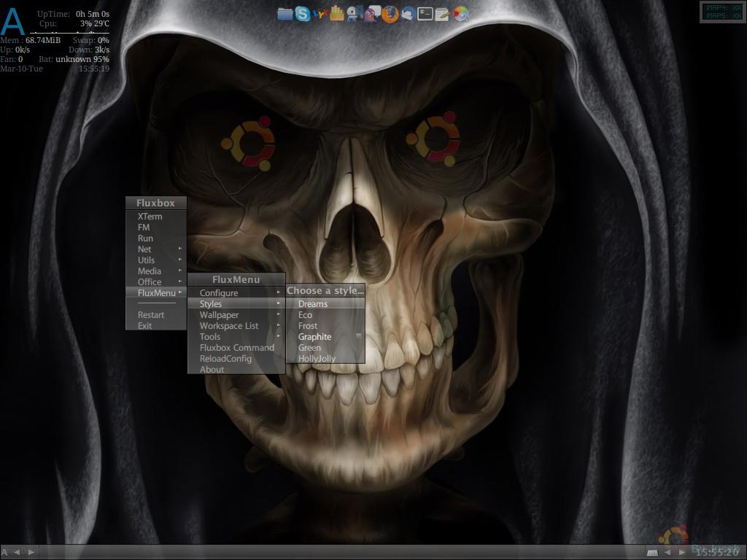Launch XTerm from the Fluxbox menu
This screenshot has width=747, height=560.
(156, 216)
